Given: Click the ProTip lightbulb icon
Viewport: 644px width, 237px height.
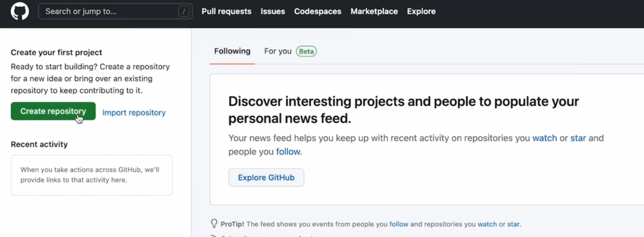Looking at the screenshot, I should [x=214, y=224].
